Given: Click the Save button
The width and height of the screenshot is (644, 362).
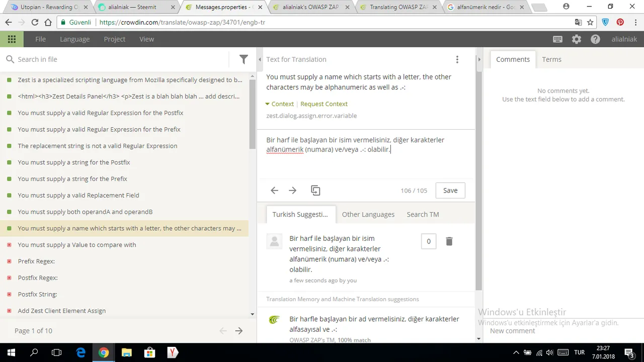Looking at the screenshot, I should click(x=450, y=191).
